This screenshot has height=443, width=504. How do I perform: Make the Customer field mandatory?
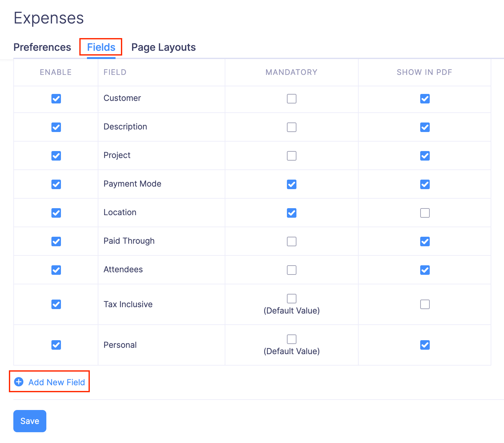tap(291, 99)
